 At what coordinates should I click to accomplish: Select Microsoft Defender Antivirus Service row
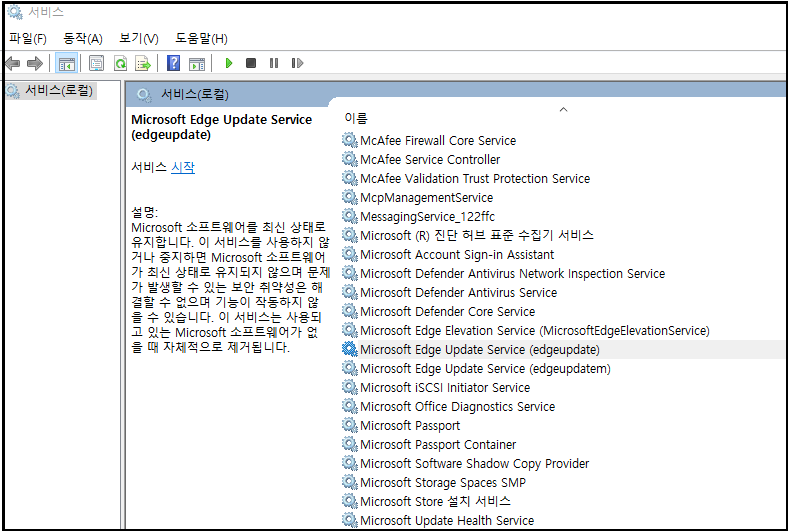[x=458, y=293]
